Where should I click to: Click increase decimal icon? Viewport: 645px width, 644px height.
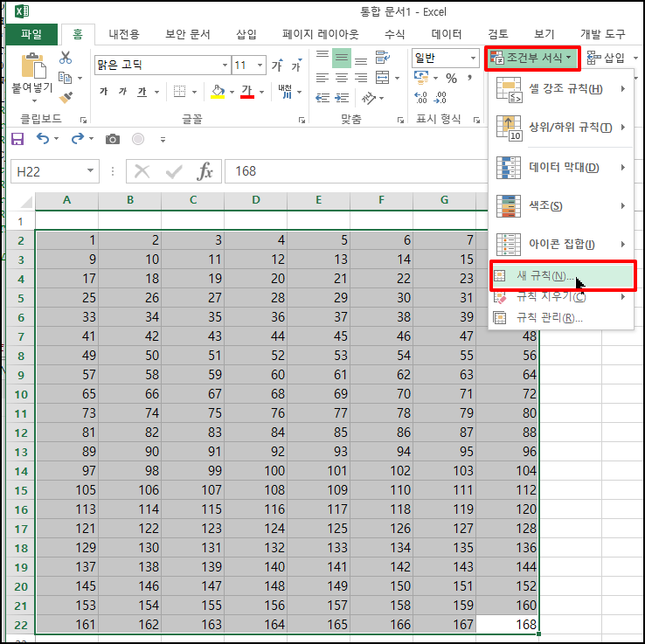420,98
